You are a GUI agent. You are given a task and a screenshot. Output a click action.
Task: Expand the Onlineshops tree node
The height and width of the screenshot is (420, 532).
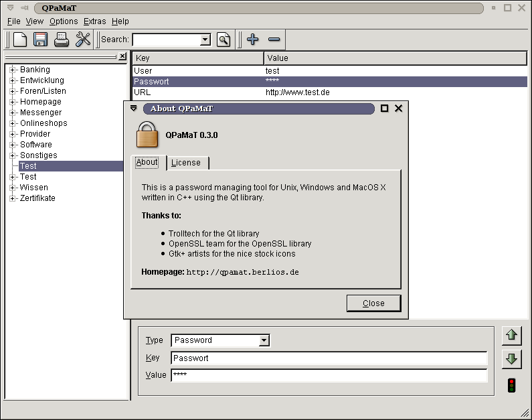13,123
